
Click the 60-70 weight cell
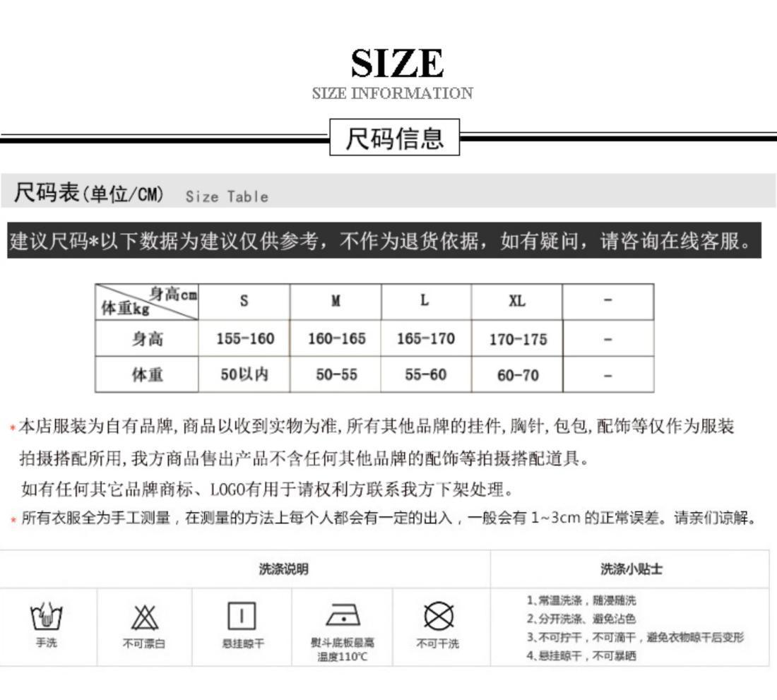tap(517, 375)
